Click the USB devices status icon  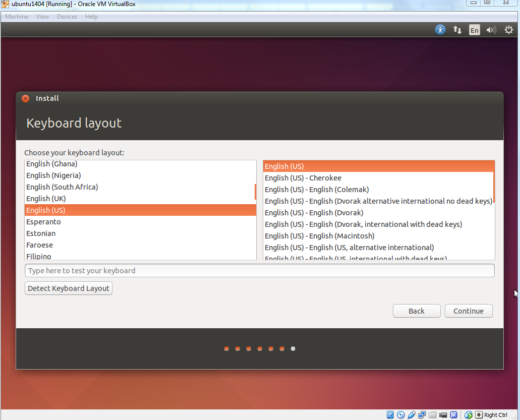click(411, 414)
